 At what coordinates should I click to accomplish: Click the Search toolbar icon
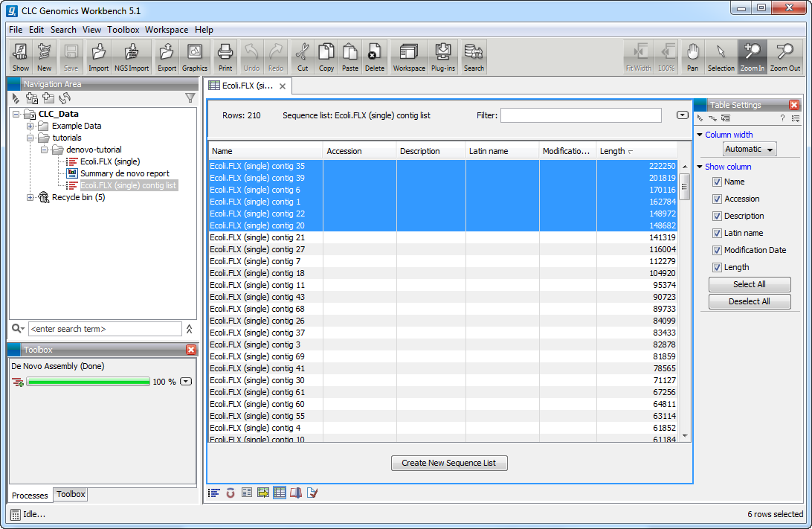pyautogui.click(x=474, y=57)
